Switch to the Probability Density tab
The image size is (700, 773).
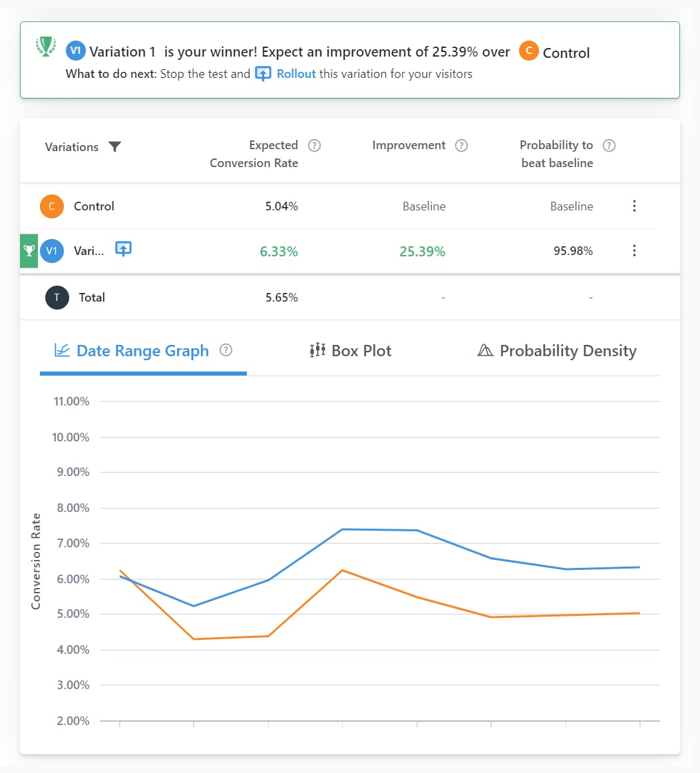pyautogui.click(x=557, y=351)
